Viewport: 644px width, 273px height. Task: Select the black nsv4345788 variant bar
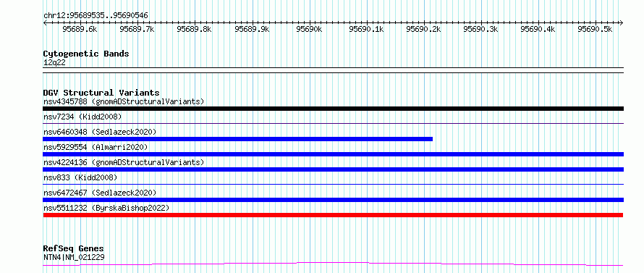pyautogui.click(x=333, y=109)
